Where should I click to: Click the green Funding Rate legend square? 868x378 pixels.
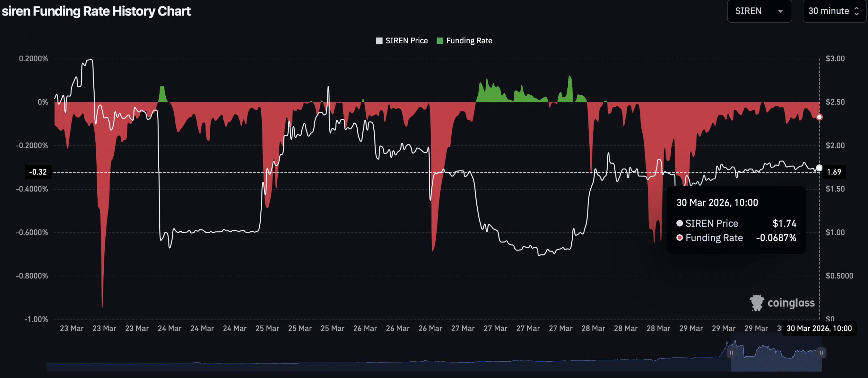pyautogui.click(x=440, y=41)
